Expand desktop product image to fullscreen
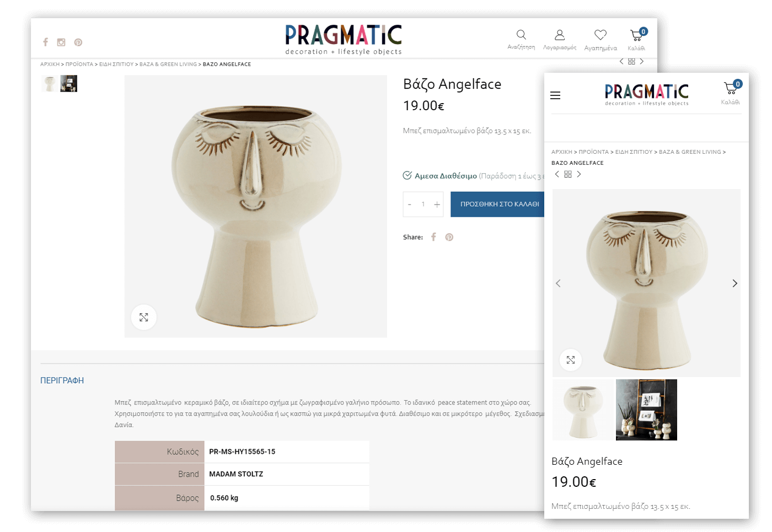This screenshot has height=532, width=772. click(x=144, y=318)
